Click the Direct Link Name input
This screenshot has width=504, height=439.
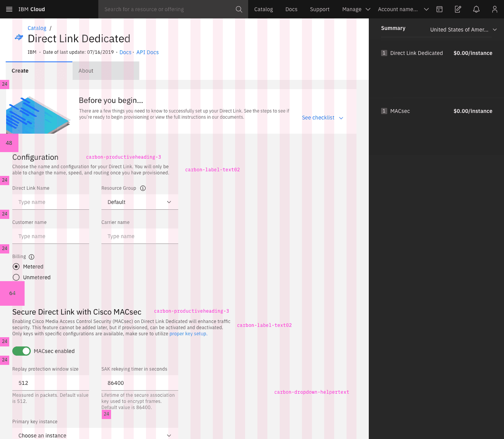tap(51, 202)
